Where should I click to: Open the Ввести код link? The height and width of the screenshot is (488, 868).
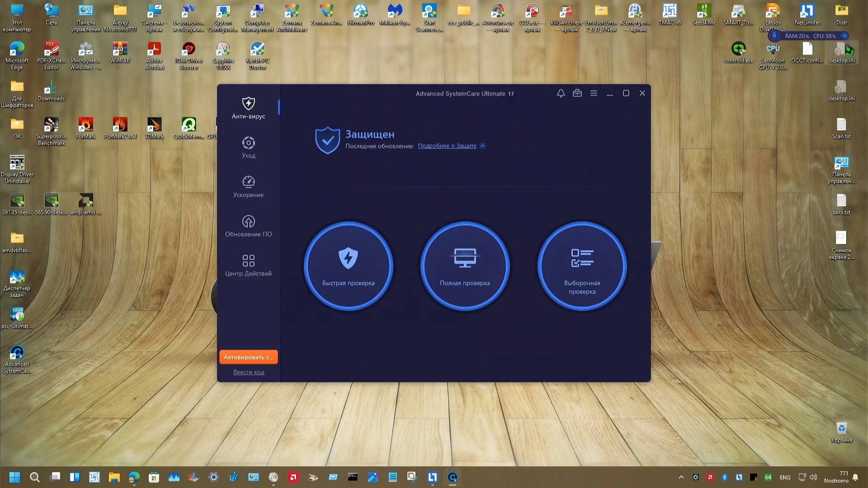pos(248,372)
